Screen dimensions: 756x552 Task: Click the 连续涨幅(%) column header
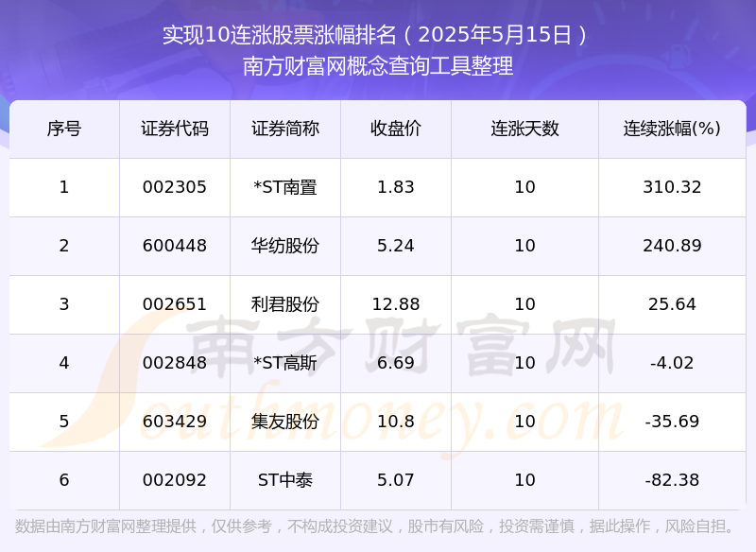(672, 129)
